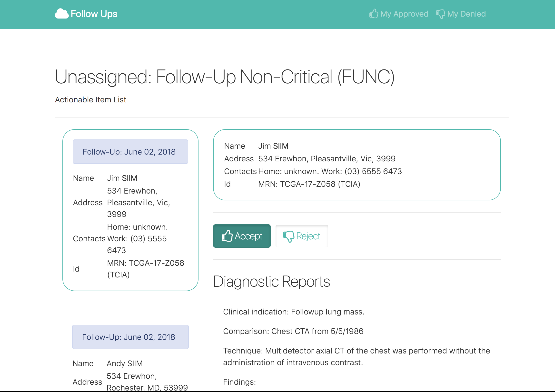Click the 'Findings:' label

[x=239, y=382]
